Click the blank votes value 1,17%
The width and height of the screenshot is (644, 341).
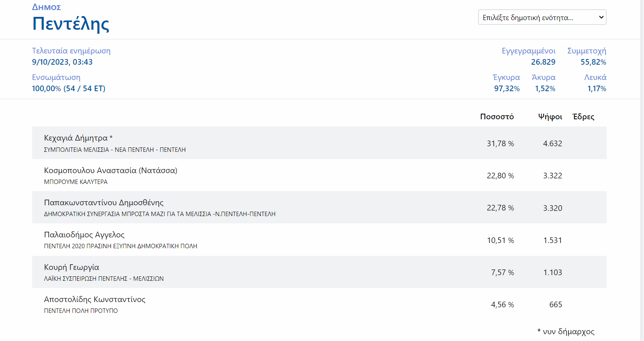pos(597,89)
